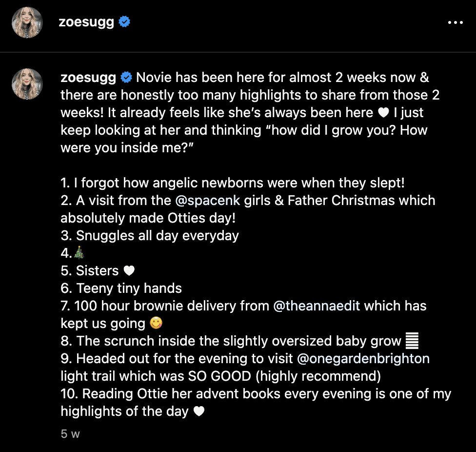Viewport: 476px width, 452px height.
Task: Open the @onegardenbrighton mention link
Action: point(364,358)
